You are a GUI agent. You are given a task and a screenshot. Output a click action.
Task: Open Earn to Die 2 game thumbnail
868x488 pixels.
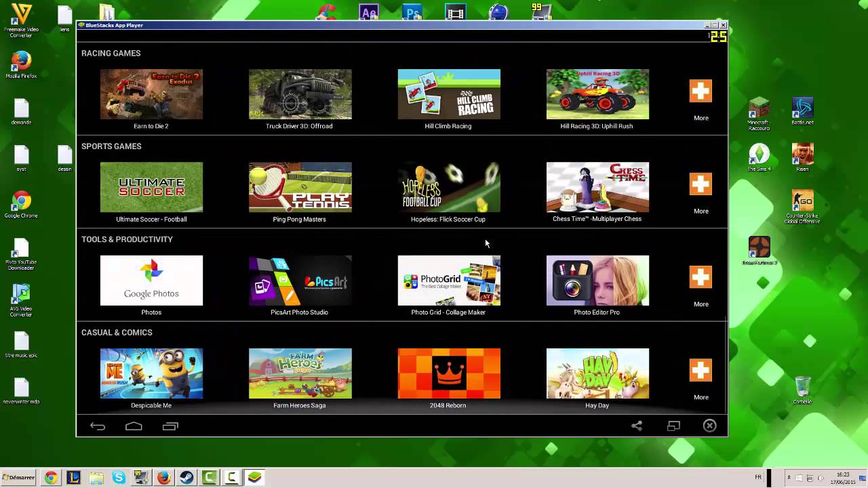pos(151,94)
